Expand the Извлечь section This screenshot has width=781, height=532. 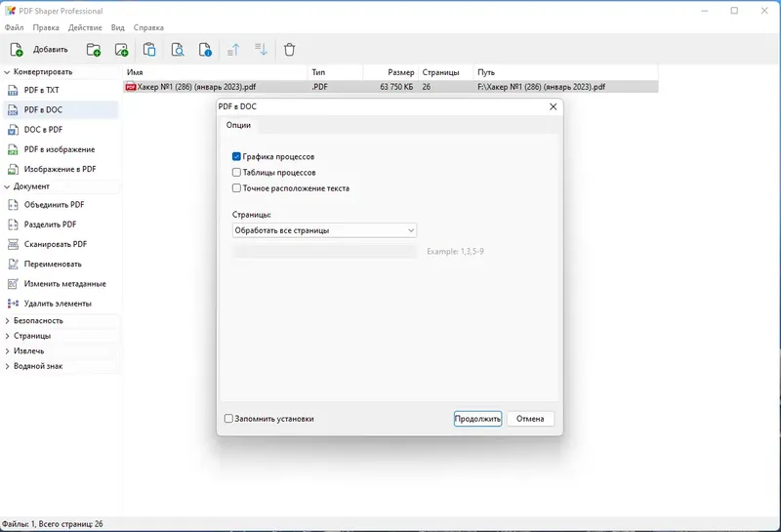click(7, 351)
